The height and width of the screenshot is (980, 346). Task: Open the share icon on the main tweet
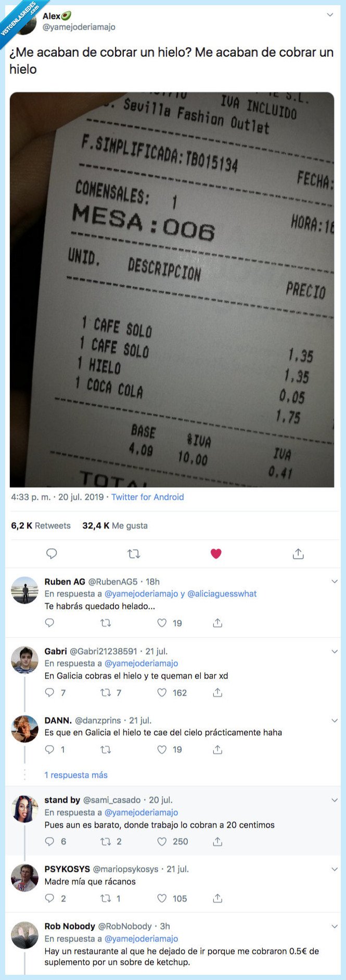point(298,553)
